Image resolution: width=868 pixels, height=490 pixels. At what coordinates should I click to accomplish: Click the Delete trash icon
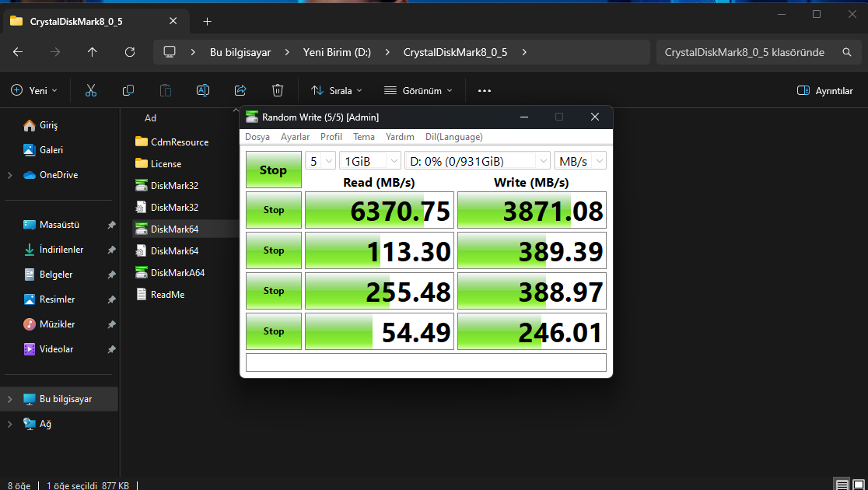pos(278,90)
